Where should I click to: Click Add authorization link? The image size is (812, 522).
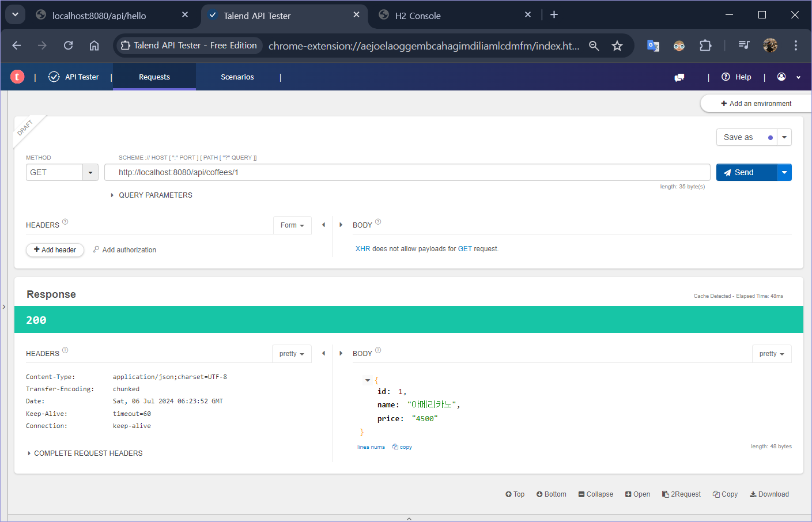point(124,250)
